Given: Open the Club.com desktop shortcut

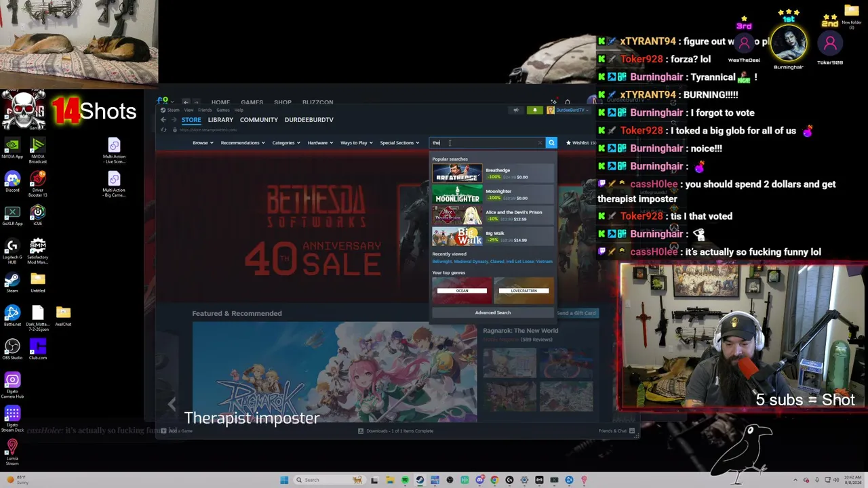Looking at the screenshot, I should pos(38,348).
